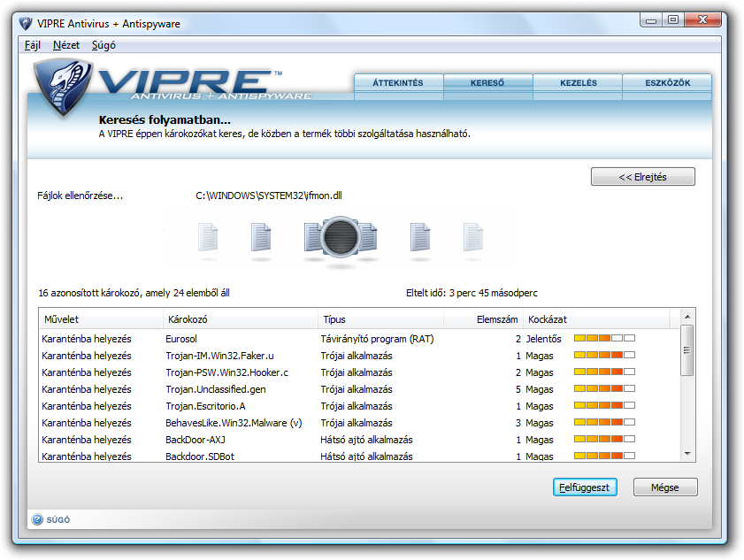This screenshot has width=744, height=560.
Task: Click the Keresés folyamatban heading
Action: point(165,120)
